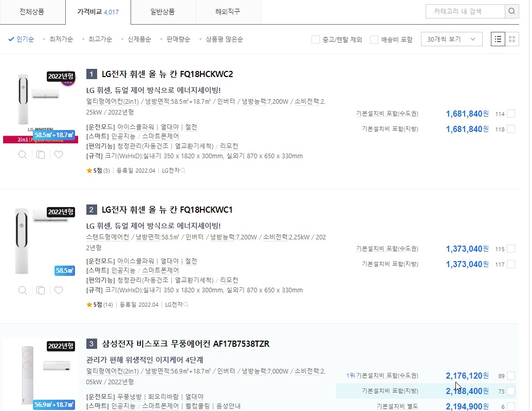Click 스마트폰제어 feature link for FQ18HCKWC1
The width and height of the screenshot is (532, 411).
tap(160, 270)
